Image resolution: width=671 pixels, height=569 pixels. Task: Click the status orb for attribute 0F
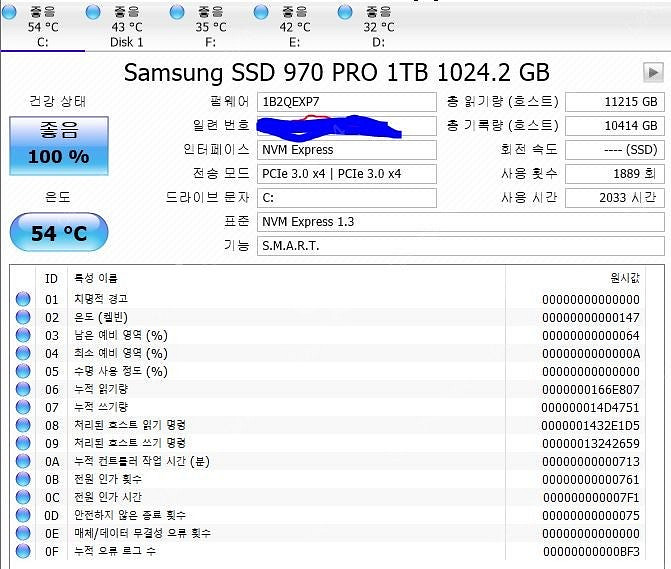click(x=23, y=551)
